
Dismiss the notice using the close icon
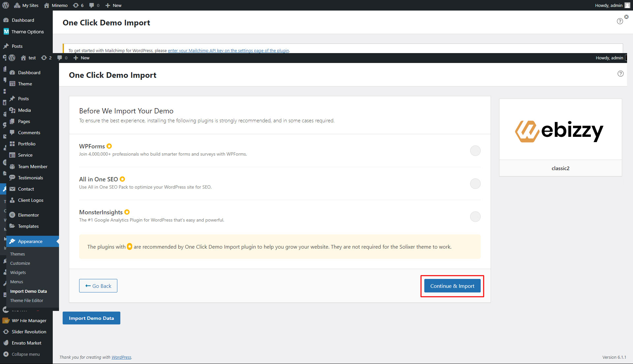(x=626, y=17)
